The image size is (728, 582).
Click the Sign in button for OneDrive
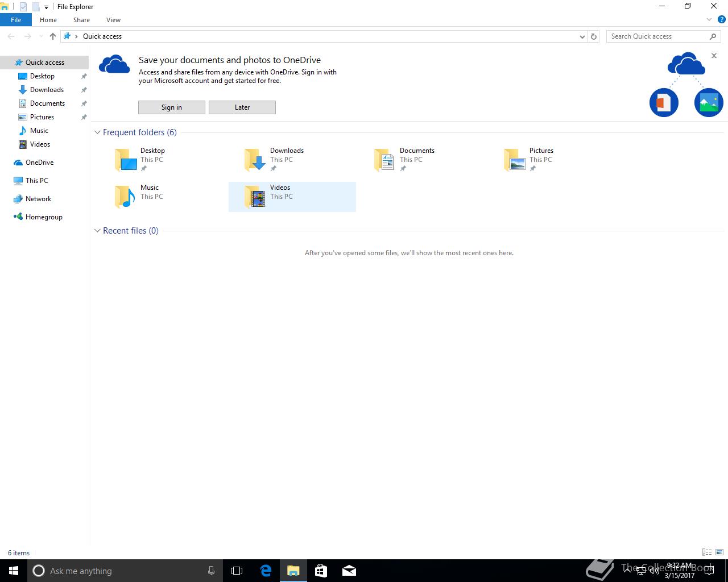point(172,107)
